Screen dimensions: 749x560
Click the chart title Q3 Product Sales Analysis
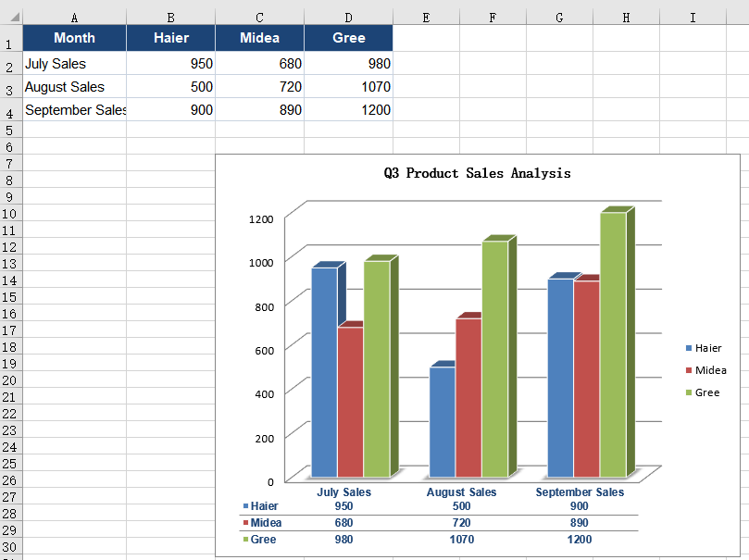(x=477, y=173)
